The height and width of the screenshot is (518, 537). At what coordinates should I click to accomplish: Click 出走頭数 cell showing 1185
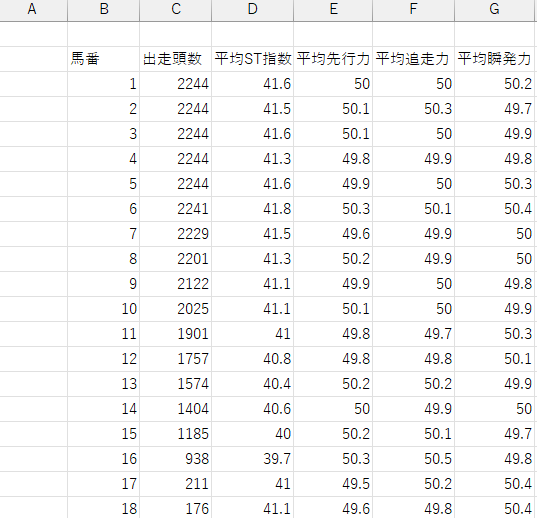pyautogui.click(x=175, y=434)
